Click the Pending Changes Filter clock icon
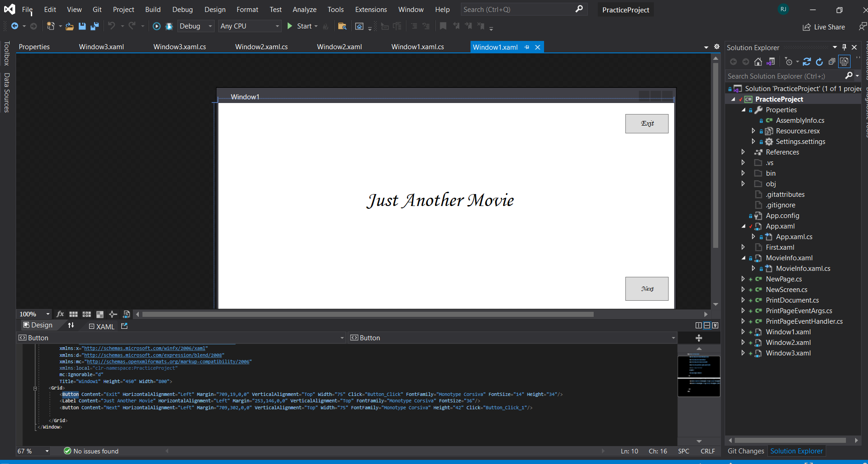Screen dimensions: 868x464 coord(789,62)
